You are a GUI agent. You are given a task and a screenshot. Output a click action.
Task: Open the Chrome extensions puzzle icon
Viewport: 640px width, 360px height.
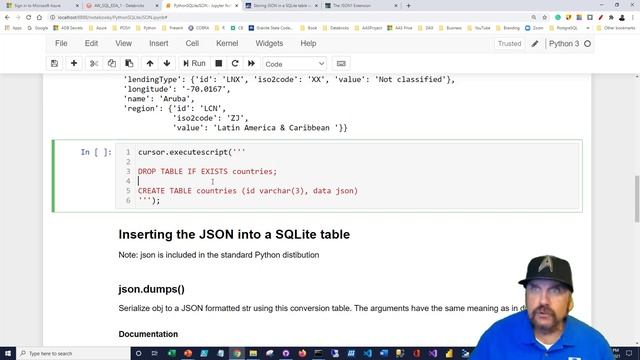tap(611, 18)
